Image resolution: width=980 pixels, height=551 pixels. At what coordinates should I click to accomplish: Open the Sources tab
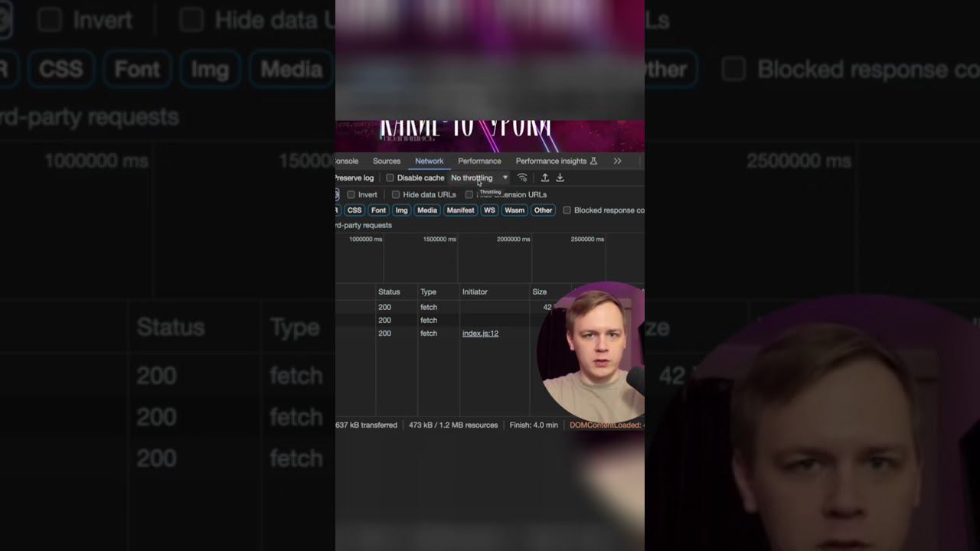coord(387,161)
